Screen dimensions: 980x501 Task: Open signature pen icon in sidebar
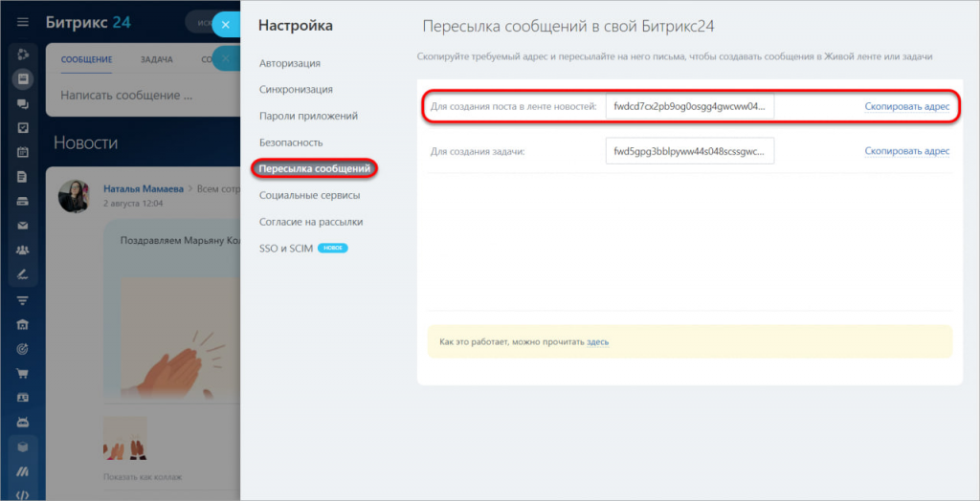[x=23, y=274]
